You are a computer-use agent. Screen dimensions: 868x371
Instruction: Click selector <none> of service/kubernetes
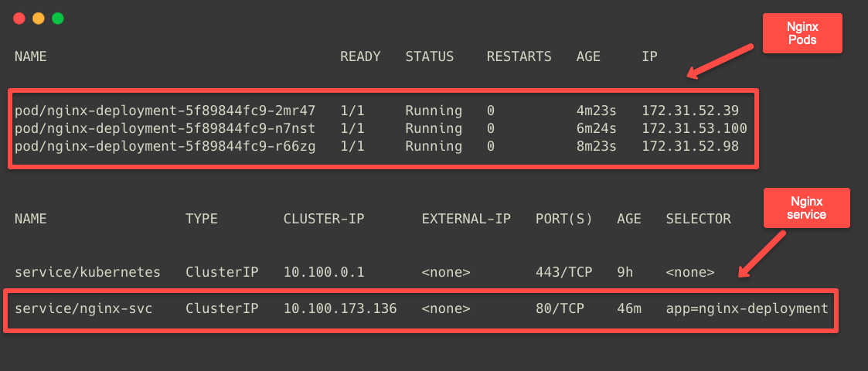pyautogui.click(x=690, y=272)
